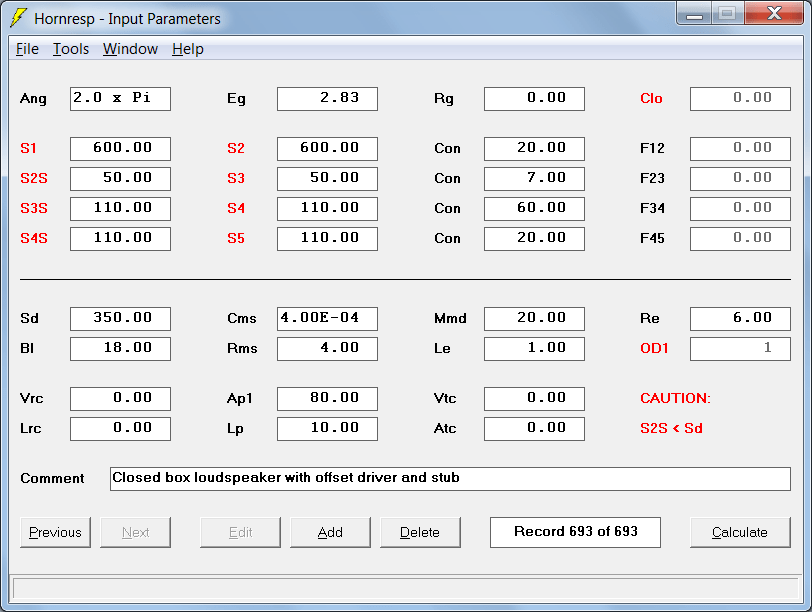Viewport: 812px width, 612px height.
Task: Click the S2S field showing 50.00
Action: pyautogui.click(x=120, y=179)
